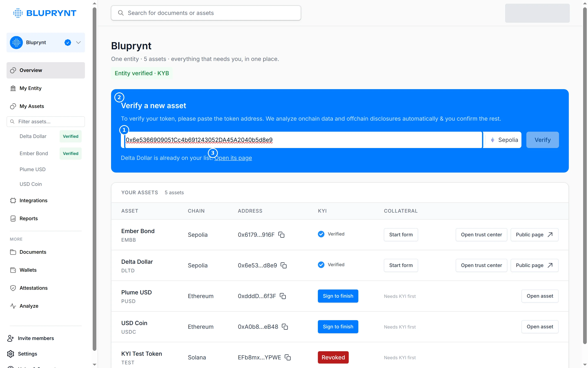Copy Plume USD address 0xdddD...6f3F
The height and width of the screenshot is (368, 588).
[283, 296]
